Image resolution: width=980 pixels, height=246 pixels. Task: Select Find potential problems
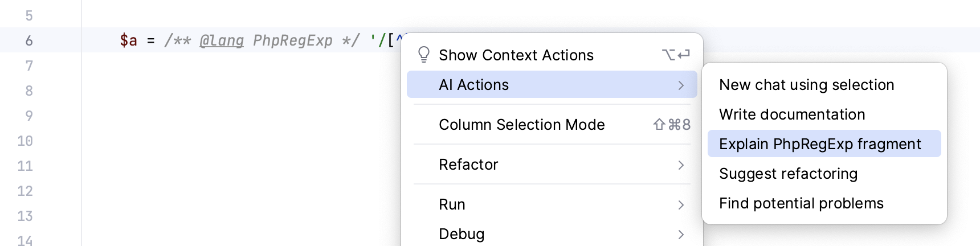tap(801, 203)
